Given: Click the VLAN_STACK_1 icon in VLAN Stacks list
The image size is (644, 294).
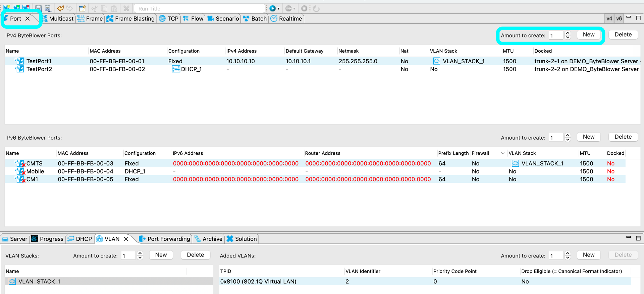Looking at the screenshot, I should click(12, 281).
